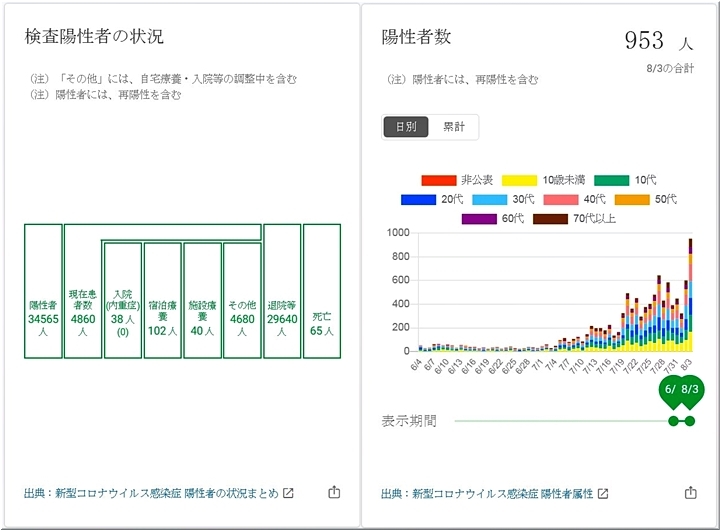Image resolution: width=720 pixels, height=530 pixels.
Task: Click external link icon after 陽性者の状況まとめ
Action: [x=289, y=493]
